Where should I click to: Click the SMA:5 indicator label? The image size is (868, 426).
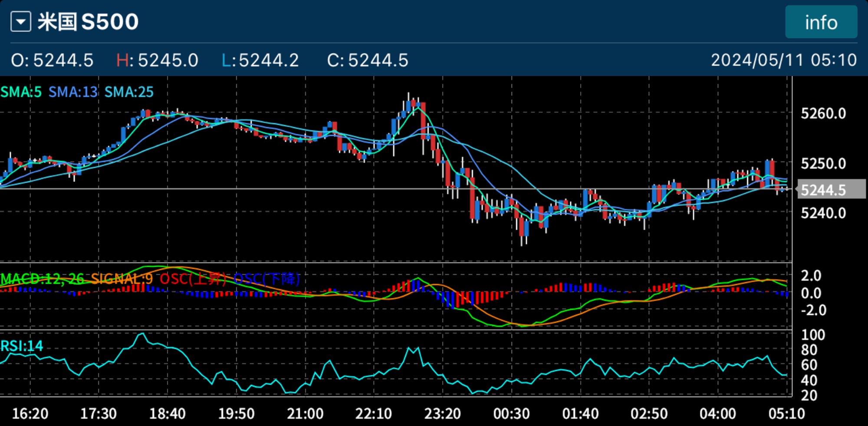tap(21, 92)
